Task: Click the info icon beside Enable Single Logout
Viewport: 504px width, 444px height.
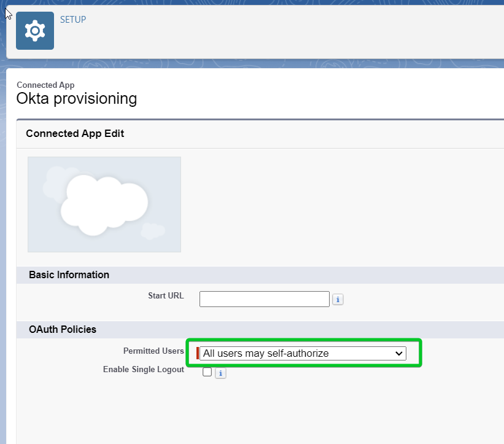Action: click(x=220, y=373)
